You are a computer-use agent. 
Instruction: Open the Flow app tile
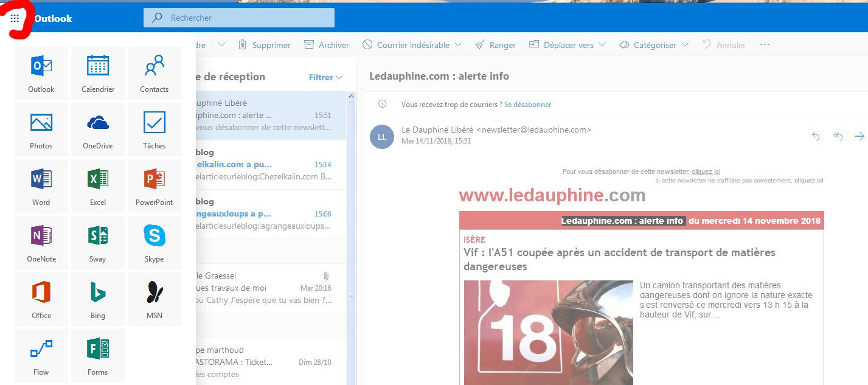point(41,356)
